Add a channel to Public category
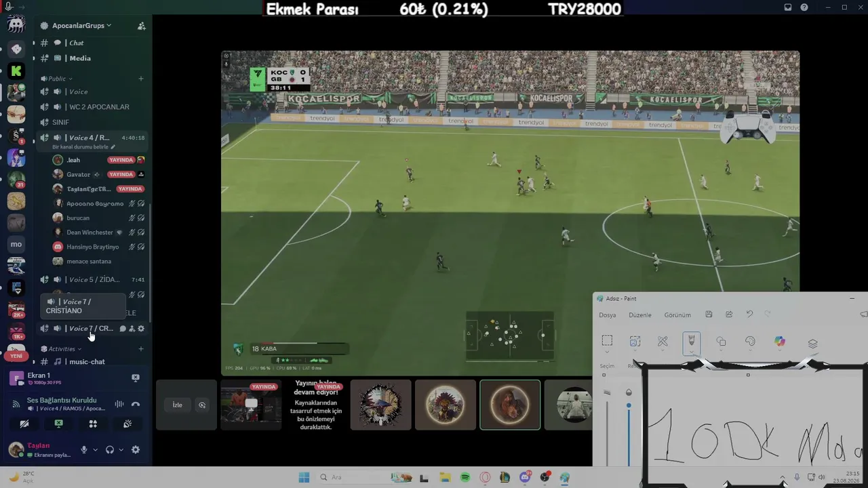The width and height of the screenshot is (868, 488). [x=141, y=79]
